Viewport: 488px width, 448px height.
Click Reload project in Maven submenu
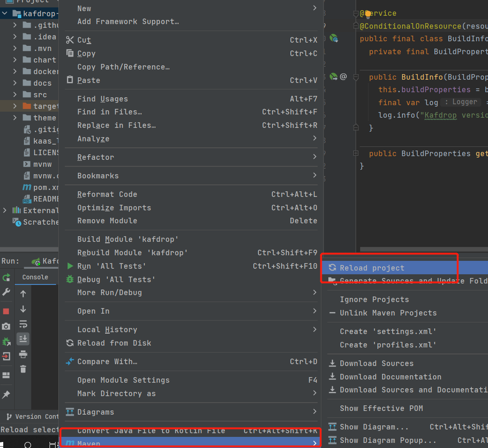pos(405,268)
